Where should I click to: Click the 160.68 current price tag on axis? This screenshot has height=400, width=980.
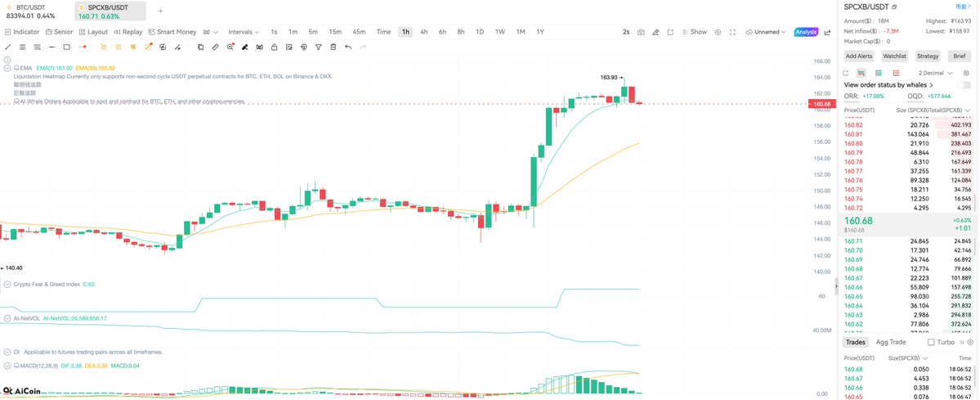tap(822, 103)
